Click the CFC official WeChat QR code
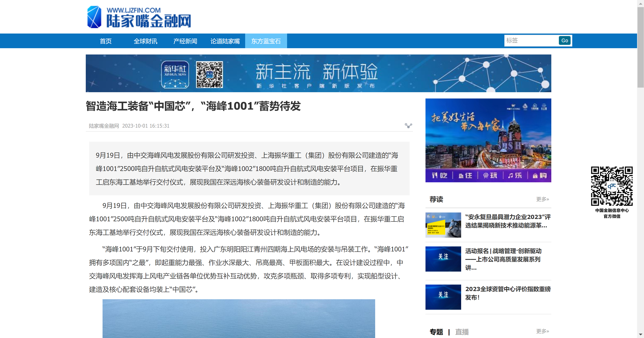This screenshot has width=644, height=338. (x=611, y=186)
